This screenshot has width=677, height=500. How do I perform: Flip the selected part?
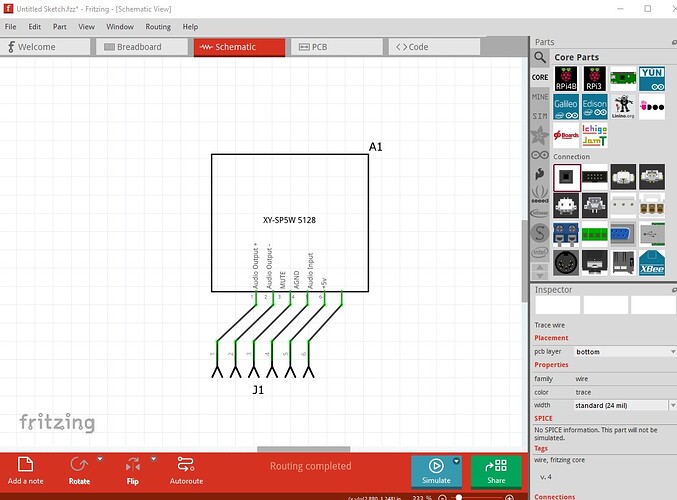click(x=133, y=471)
